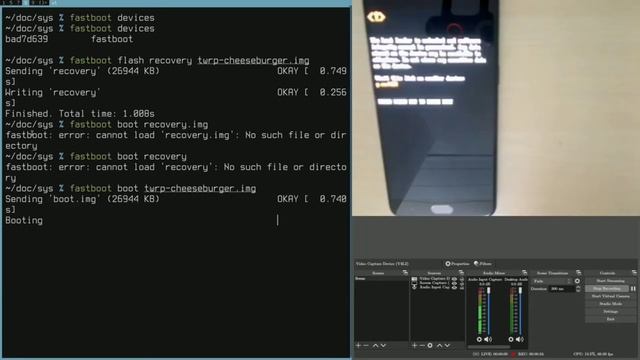Mute the Audio Input Capture channel

[488, 339]
